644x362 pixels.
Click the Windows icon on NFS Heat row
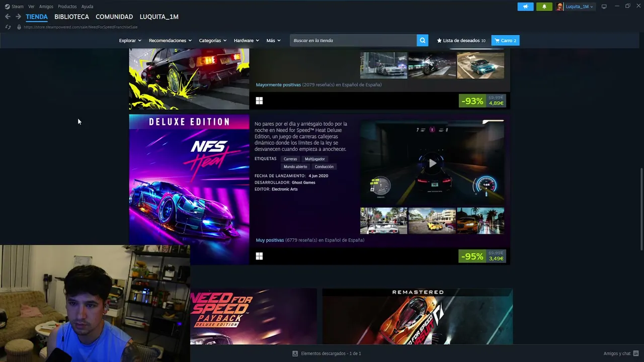click(x=259, y=256)
